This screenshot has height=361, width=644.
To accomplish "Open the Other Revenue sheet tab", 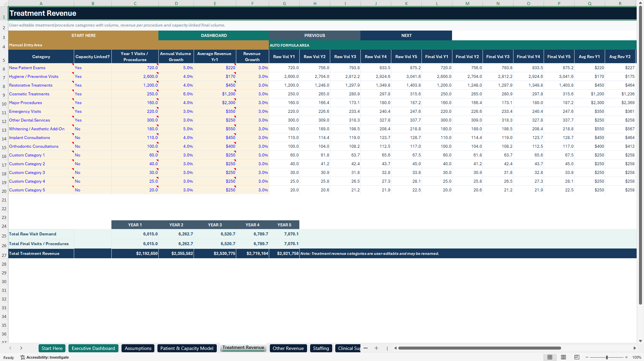I will 288,348.
